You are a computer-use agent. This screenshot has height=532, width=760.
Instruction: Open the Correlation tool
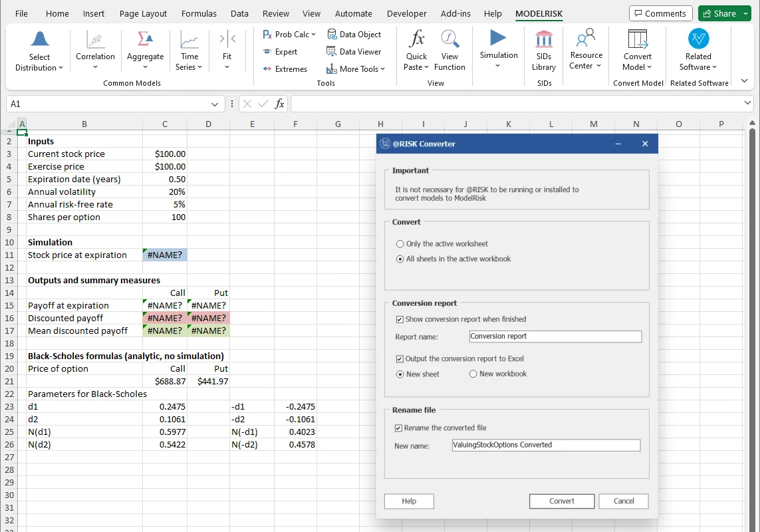(x=95, y=51)
